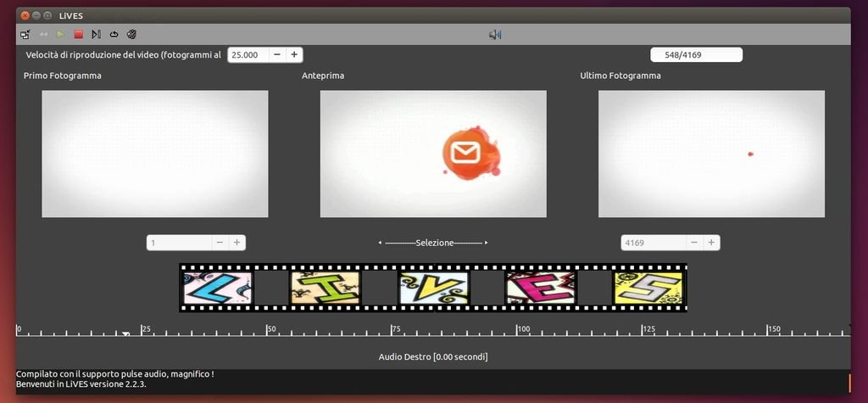
Task: Start playback with the green play icon
Action: point(60,35)
